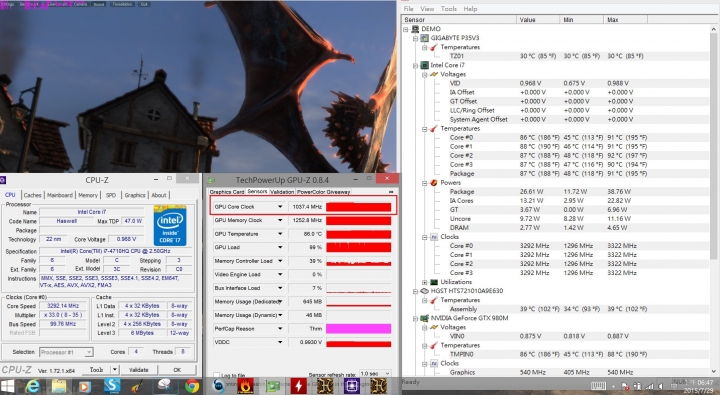Switch to the Memory tab in CPU-Z
This screenshot has height=395, width=720.
coord(88,195)
